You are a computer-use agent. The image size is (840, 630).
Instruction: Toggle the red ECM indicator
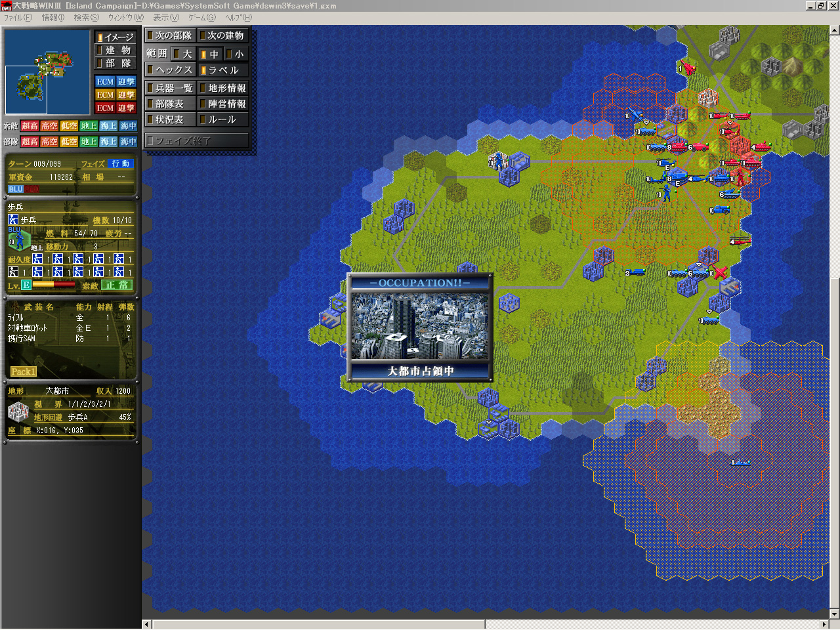click(x=105, y=108)
